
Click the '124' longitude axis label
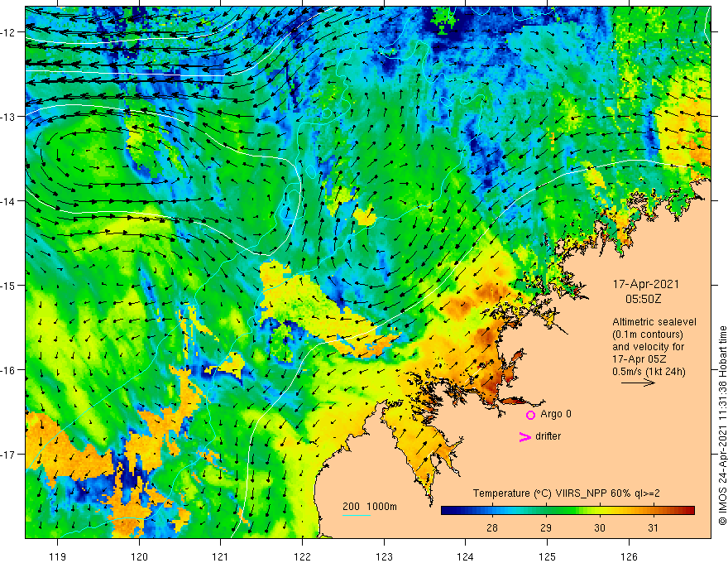[x=466, y=556]
